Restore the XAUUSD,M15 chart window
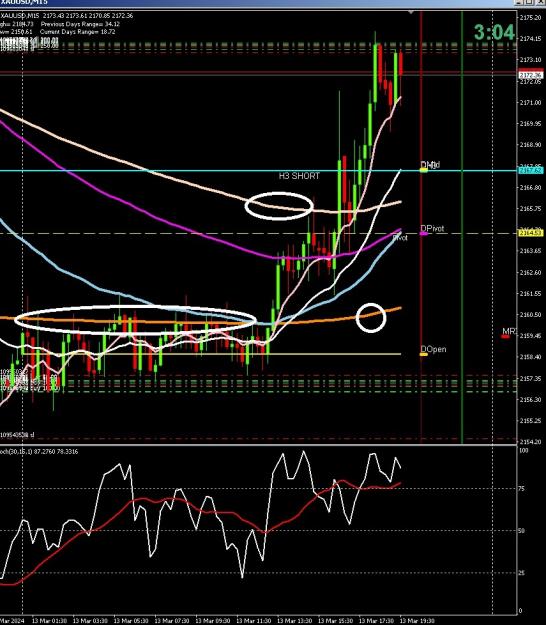 tap(528, 2)
